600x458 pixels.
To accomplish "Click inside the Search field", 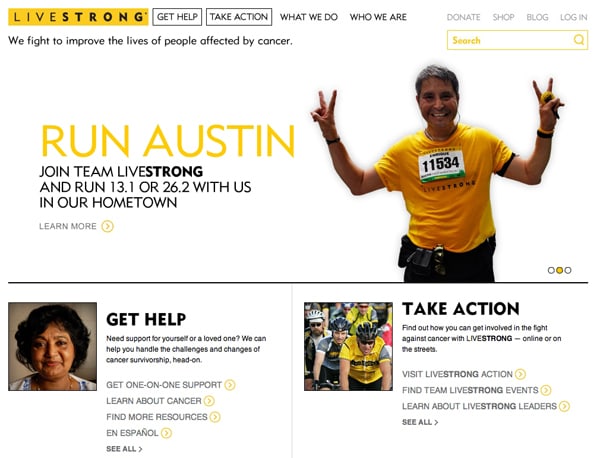I will pyautogui.click(x=517, y=40).
